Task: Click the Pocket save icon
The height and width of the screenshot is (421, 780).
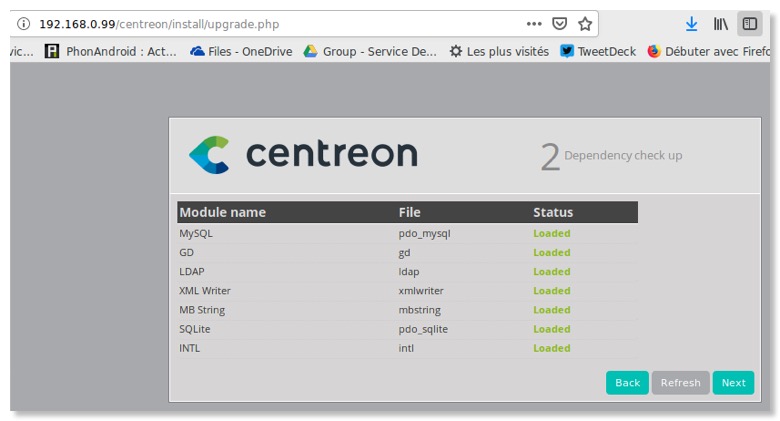Action: 561,24
